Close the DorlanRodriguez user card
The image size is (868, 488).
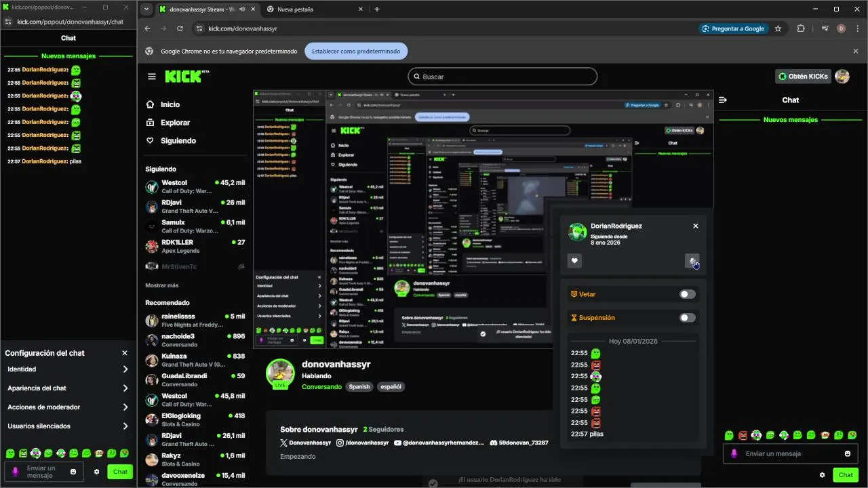696,226
